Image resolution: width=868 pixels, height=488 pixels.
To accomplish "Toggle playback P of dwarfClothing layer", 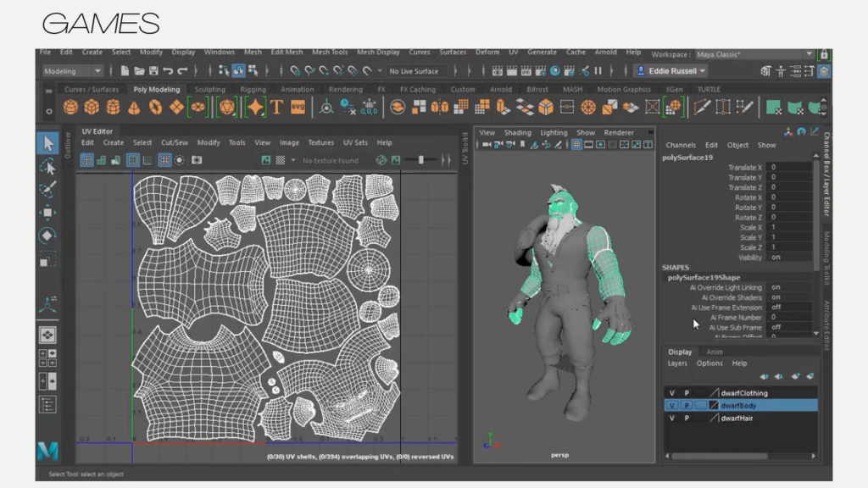I will [687, 393].
